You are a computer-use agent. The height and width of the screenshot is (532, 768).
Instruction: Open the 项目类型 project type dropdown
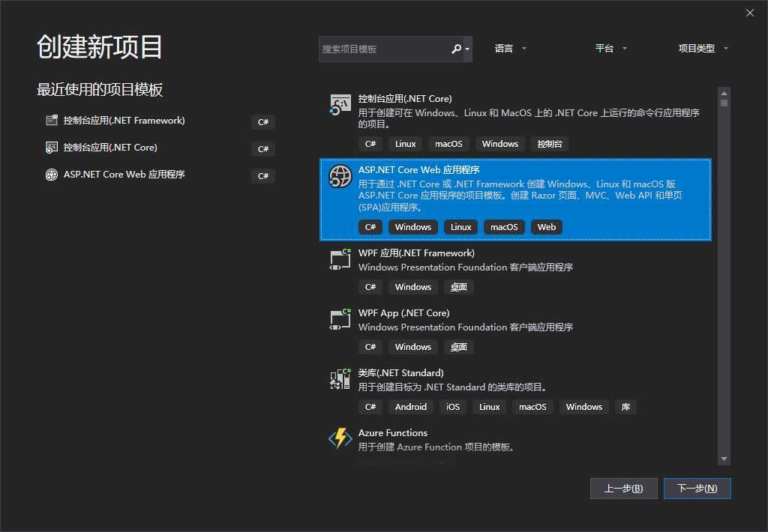(x=703, y=49)
